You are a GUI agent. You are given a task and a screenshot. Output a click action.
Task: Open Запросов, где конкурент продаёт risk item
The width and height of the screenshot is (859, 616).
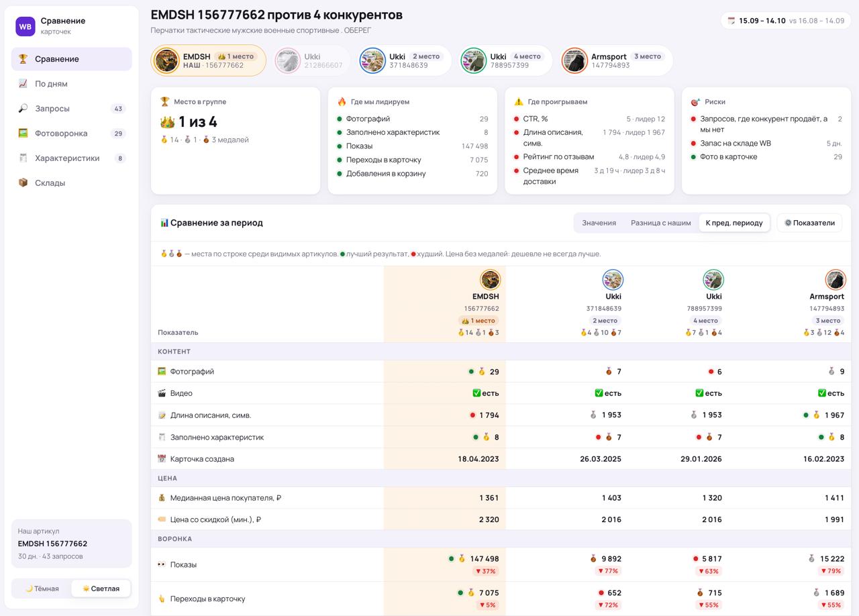766,124
